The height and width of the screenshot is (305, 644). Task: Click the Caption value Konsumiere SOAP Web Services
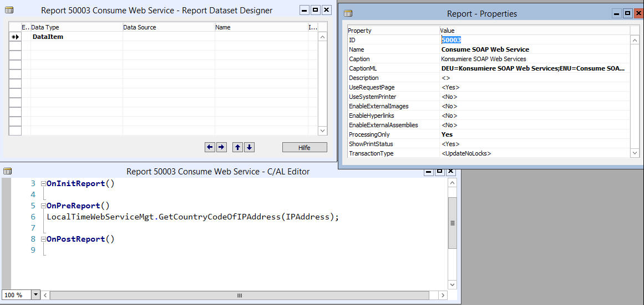point(484,59)
